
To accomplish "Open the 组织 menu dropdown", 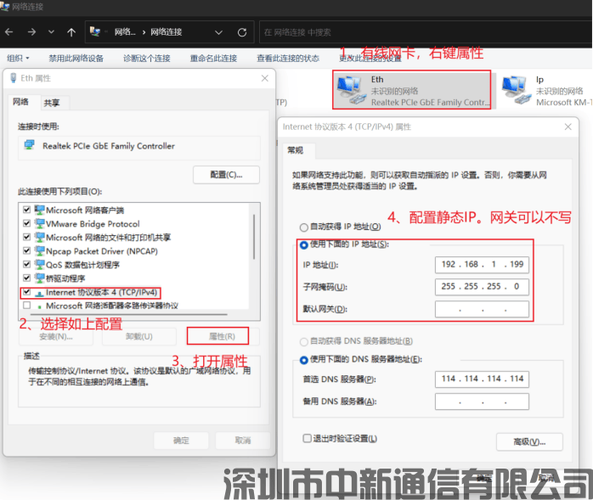I will (18, 58).
